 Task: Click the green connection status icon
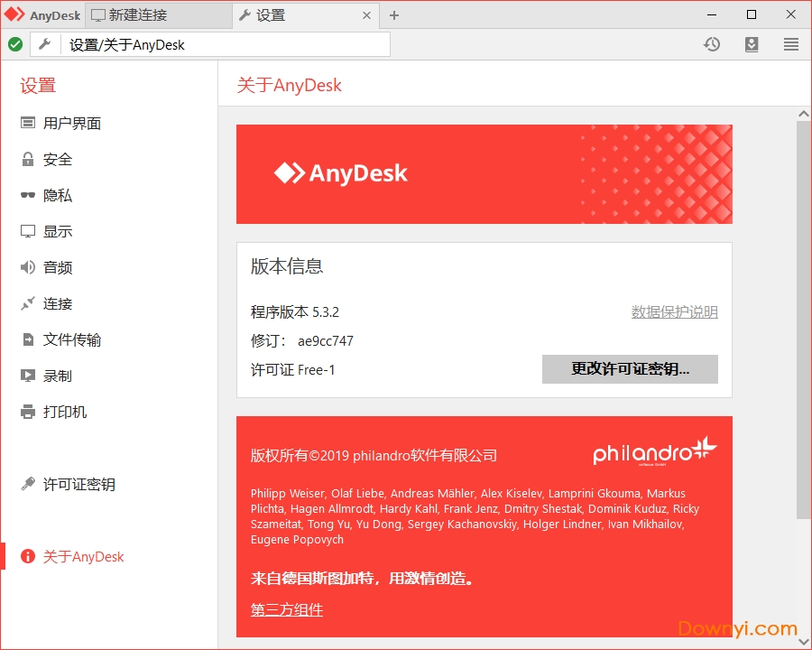pyautogui.click(x=15, y=44)
